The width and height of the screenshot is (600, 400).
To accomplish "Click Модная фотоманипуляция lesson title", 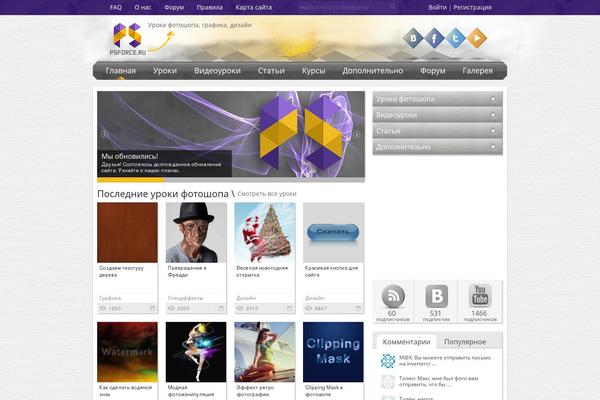I will [x=191, y=391].
